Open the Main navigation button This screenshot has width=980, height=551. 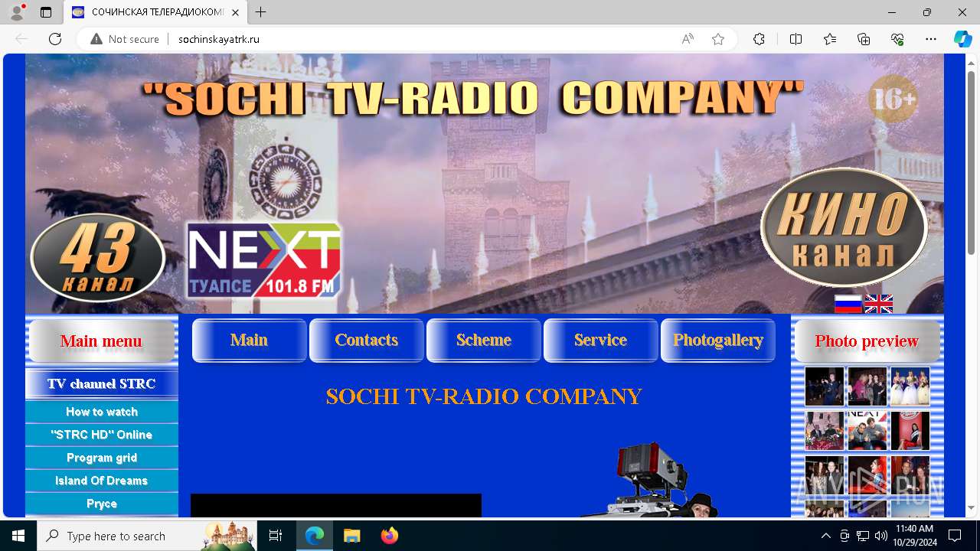[250, 340]
